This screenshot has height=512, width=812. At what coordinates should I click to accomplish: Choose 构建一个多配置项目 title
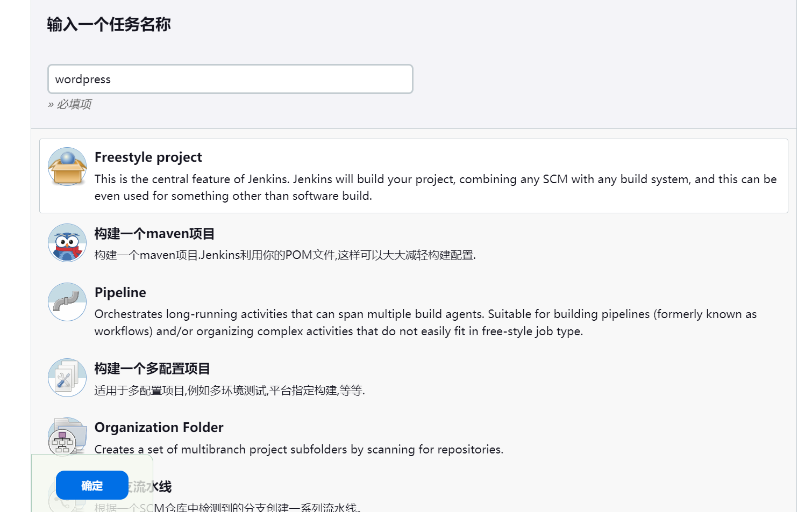152,369
